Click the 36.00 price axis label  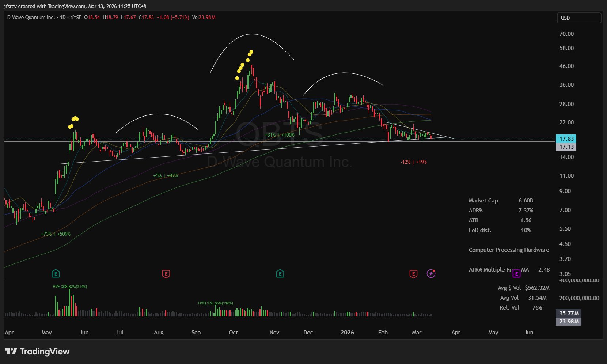point(566,85)
